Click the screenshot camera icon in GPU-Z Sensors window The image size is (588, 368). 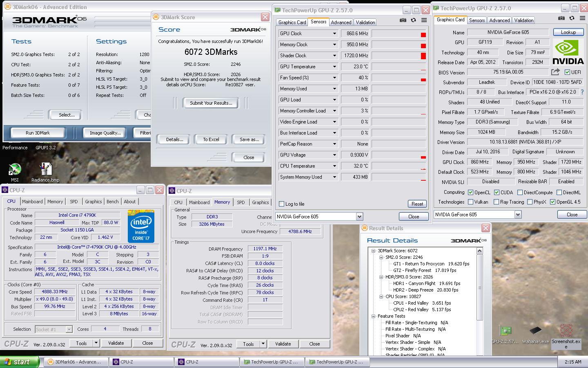click(x=403, y=20)
